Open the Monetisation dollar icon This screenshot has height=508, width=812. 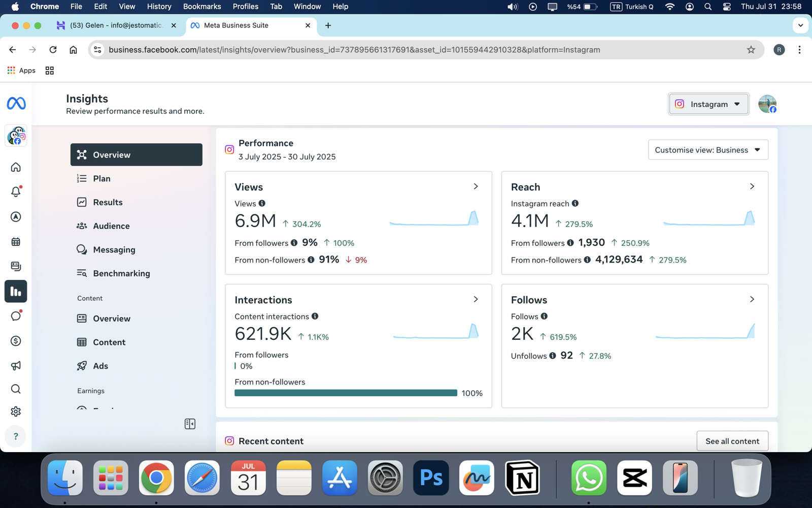pyautogui.click(x=16, y=341)
